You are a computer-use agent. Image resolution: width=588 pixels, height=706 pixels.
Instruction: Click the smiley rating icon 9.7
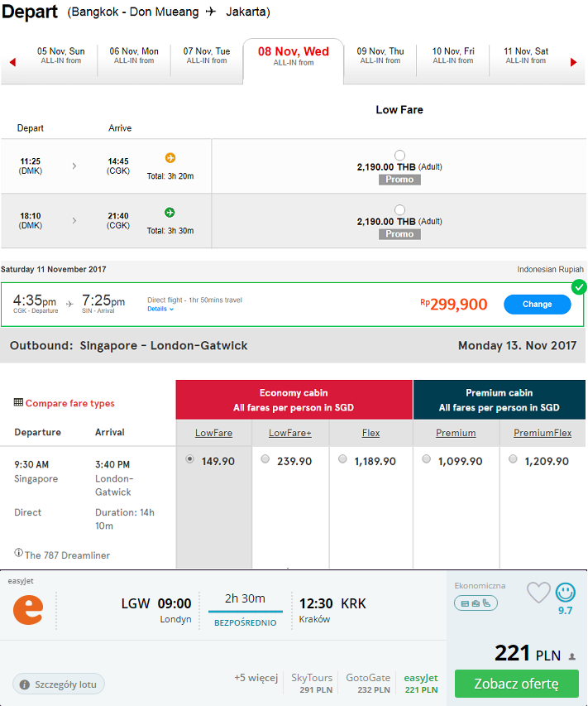pyautogui.click(x=566, y=592)
